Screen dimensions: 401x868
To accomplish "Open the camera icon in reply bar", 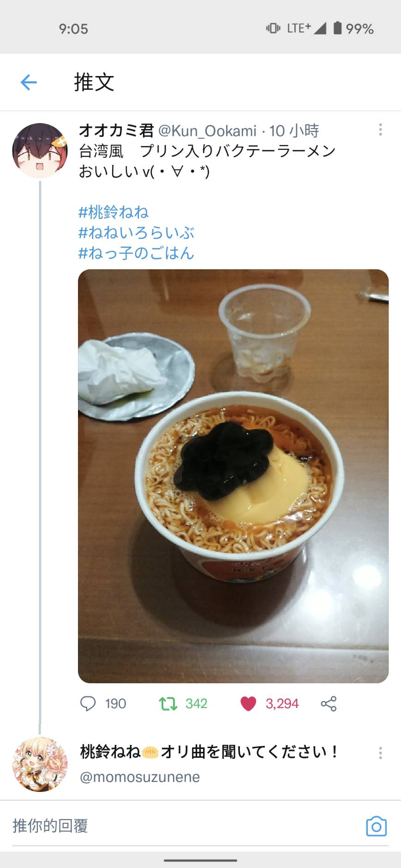I will pyautogui.click(x=376, y=827).
